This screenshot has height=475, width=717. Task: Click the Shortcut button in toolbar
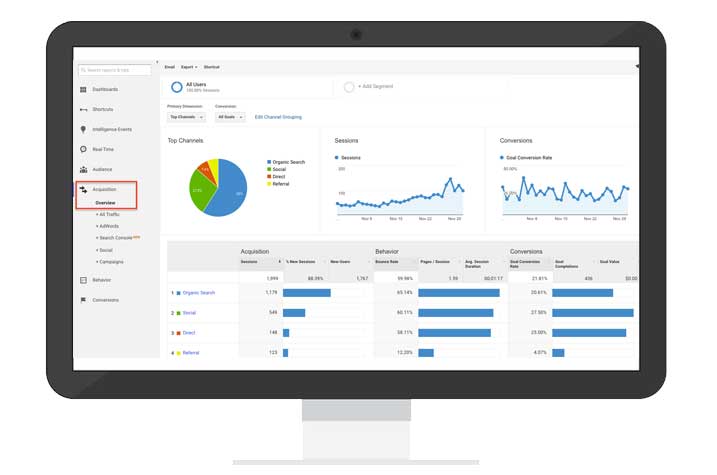point(212,67)
